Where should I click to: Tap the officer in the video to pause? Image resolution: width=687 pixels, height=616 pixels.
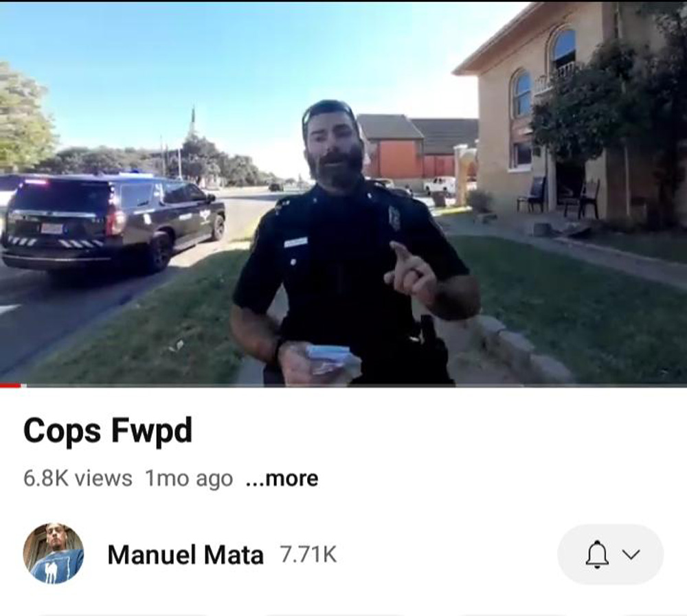[350, 245]
